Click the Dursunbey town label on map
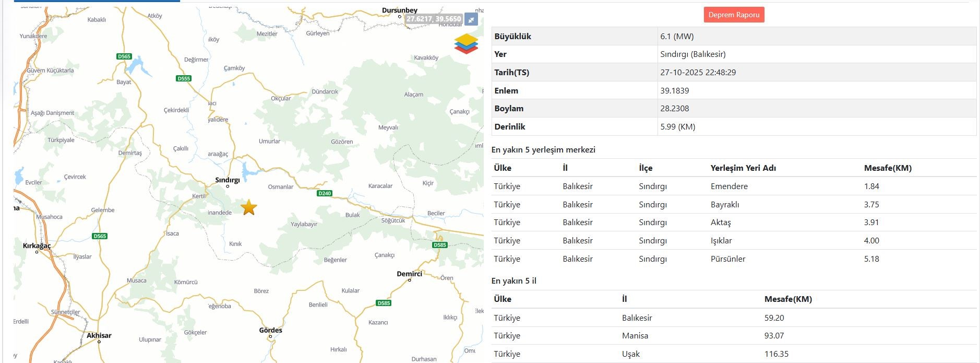This screenshot has width=980, height=363. click(x=399, y=10)
